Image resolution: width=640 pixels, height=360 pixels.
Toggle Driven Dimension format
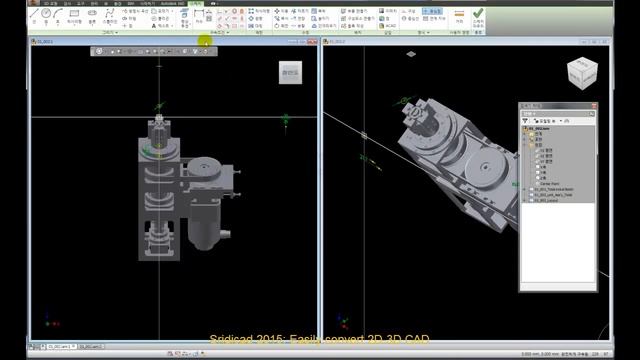pos(434,18)
